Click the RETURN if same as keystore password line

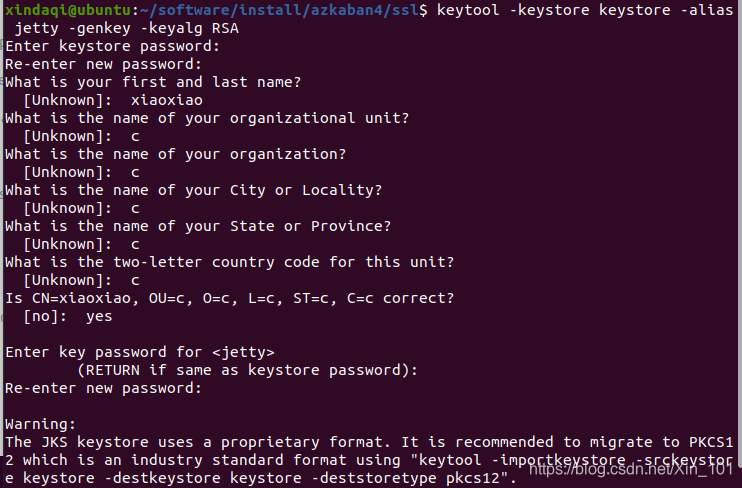coord(247,370)
